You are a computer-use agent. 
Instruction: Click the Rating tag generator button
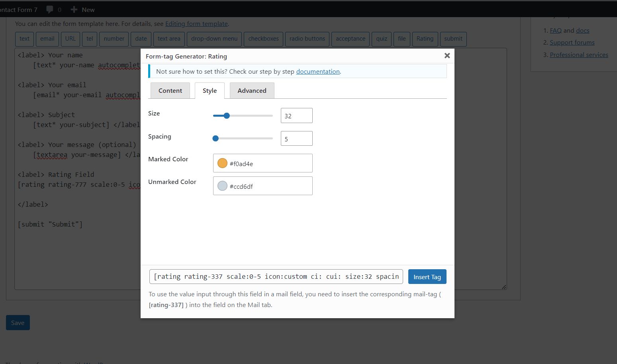[425, 39]
